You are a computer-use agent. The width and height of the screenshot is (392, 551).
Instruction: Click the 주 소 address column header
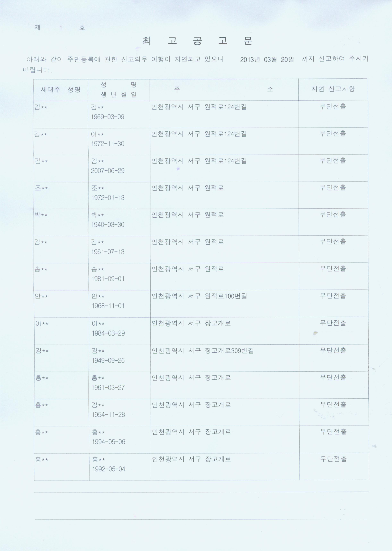pyautogui.click(x=224, y=89)
